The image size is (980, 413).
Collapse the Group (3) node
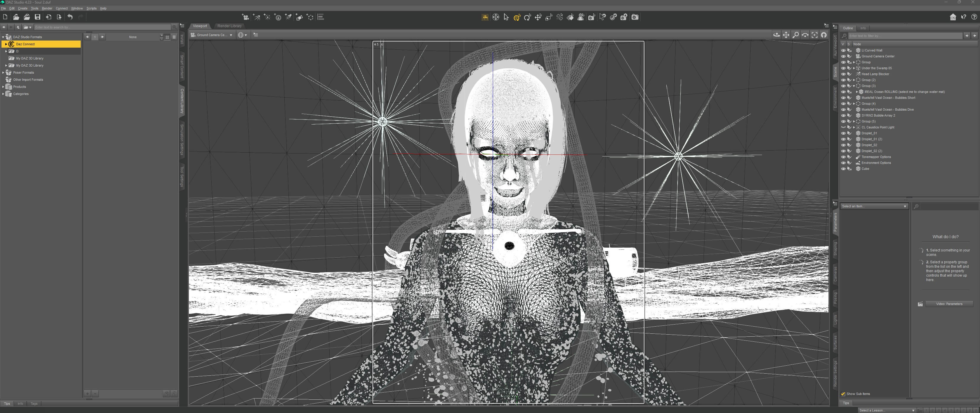pos(854,86)
